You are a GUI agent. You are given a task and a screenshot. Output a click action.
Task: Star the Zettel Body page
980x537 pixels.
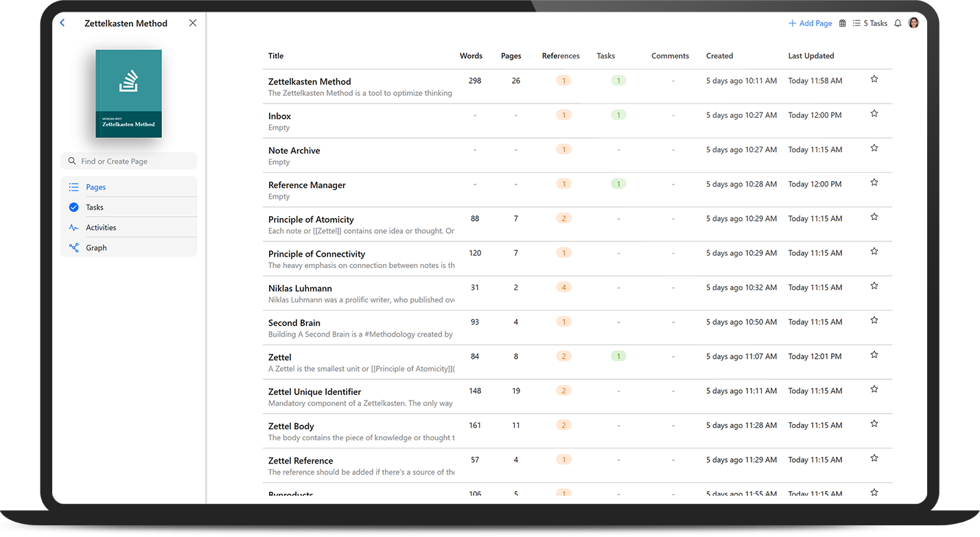coord(874,424)
